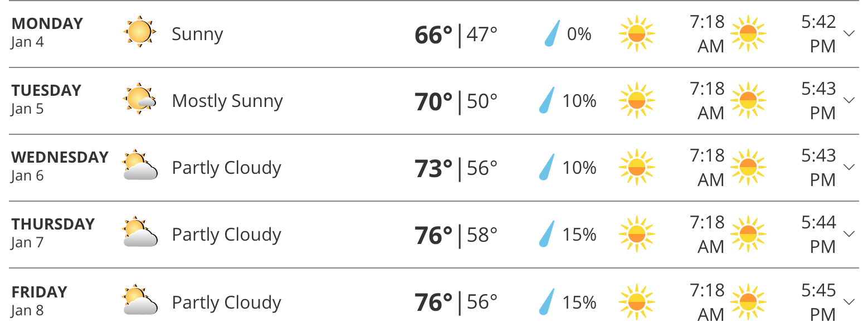Click Monday's raindrop precipitation icon

(x=552, y=35)
